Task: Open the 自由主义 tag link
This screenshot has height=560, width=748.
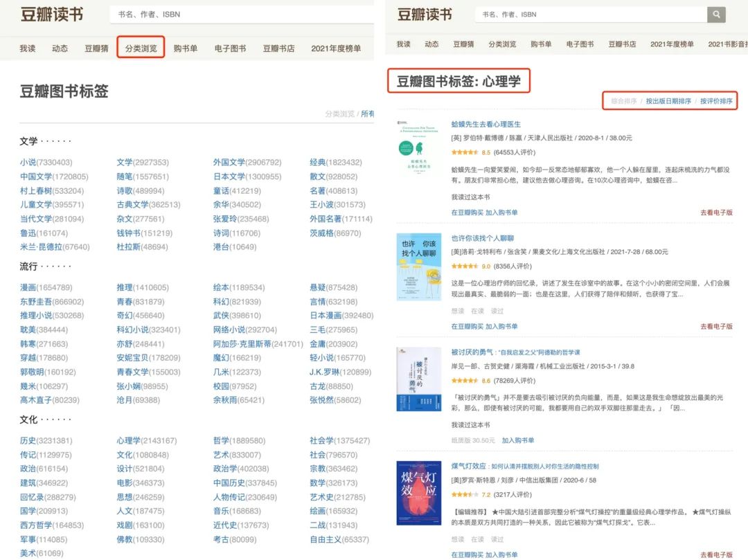Action: click(326, 539)
